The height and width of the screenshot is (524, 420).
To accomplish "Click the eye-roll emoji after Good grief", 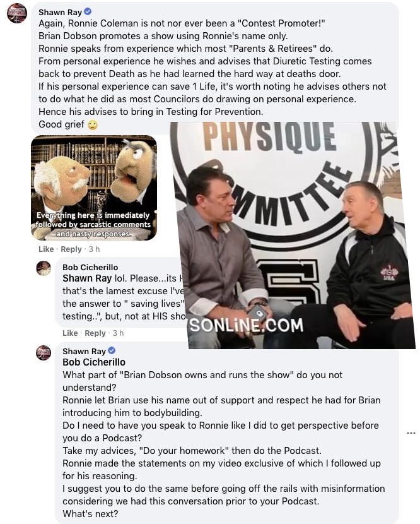I will point(93,125).
